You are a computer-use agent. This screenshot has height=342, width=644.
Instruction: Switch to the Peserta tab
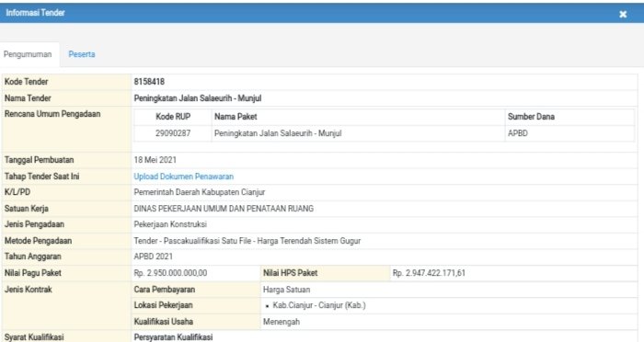click(82, 54)
